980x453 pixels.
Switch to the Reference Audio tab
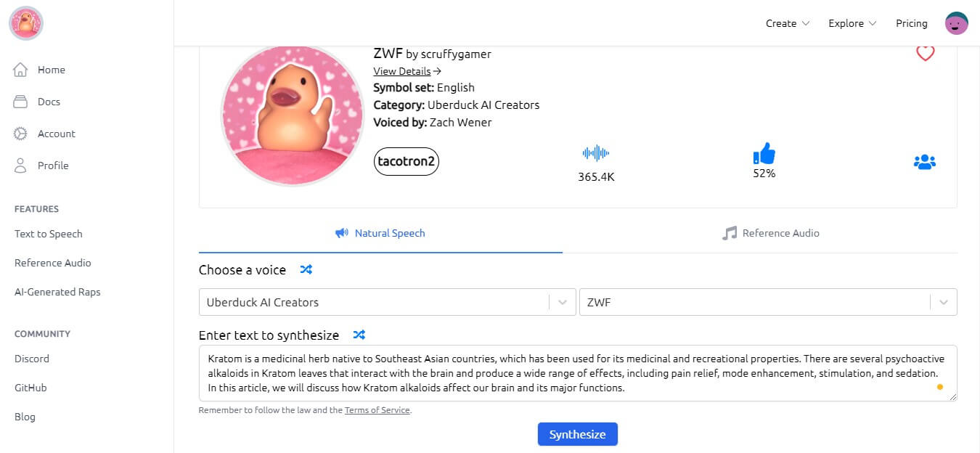pos(771,233)
